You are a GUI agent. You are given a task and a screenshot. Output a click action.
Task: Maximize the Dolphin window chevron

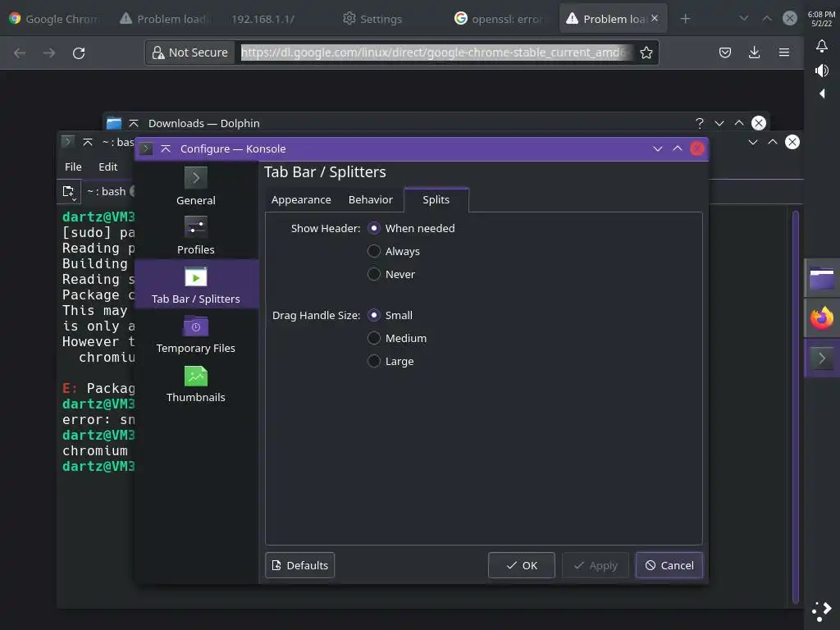(739, 123)
